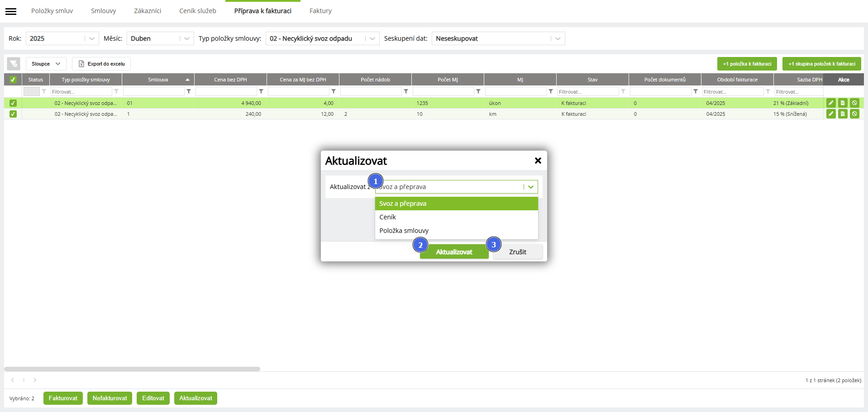Select the Příprava k fakturaci tab

click(x=263, y=11)
